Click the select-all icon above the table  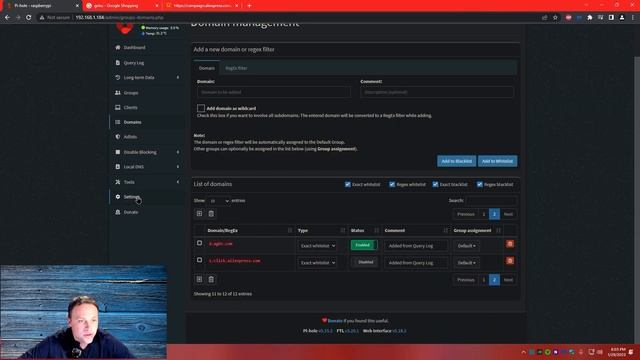pyautogui.click(x=199, y=213)
